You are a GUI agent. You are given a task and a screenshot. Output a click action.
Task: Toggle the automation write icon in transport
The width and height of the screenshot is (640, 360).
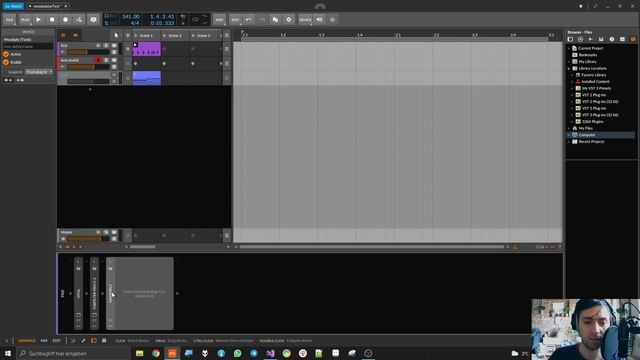79,20
